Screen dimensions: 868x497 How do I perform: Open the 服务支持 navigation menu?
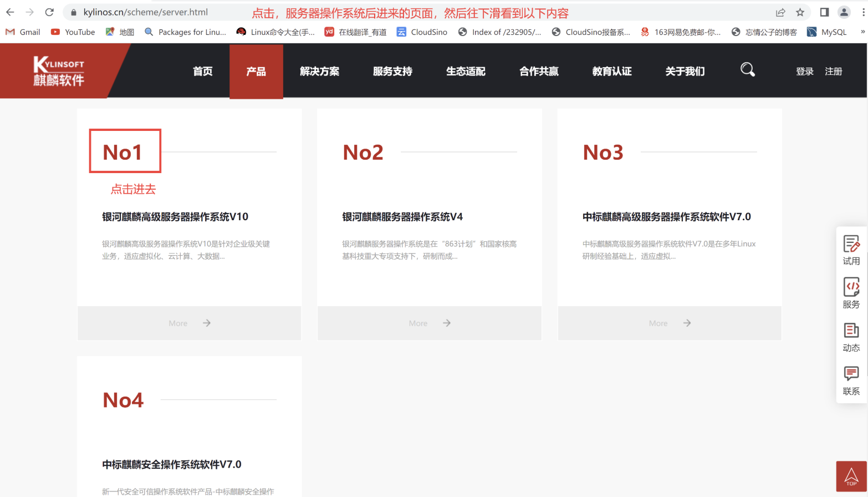392,71
